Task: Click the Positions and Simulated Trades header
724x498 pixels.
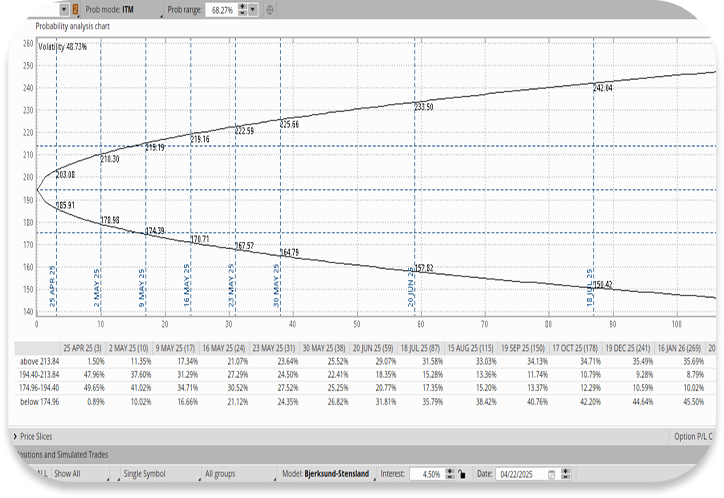Action: [x=70, y=453]
